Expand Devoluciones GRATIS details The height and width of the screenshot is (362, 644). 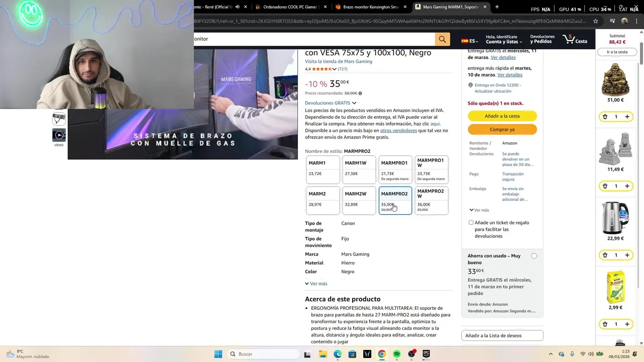coord(331,103)
